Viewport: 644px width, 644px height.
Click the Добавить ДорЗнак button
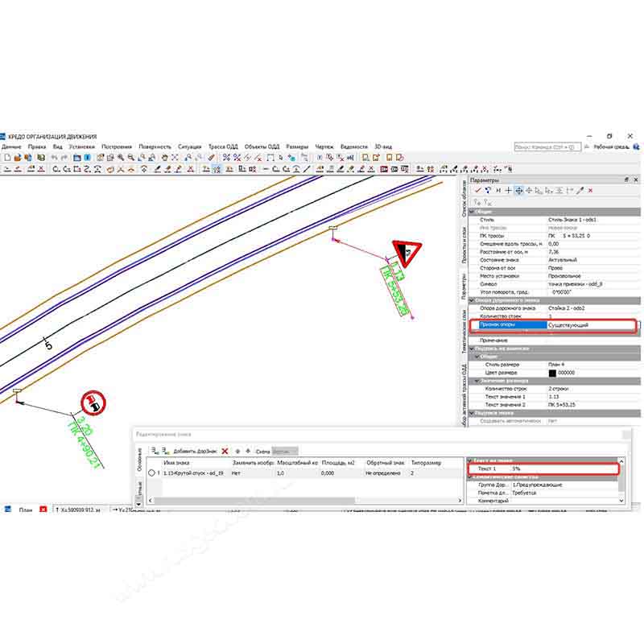click(x=195, y=452)
